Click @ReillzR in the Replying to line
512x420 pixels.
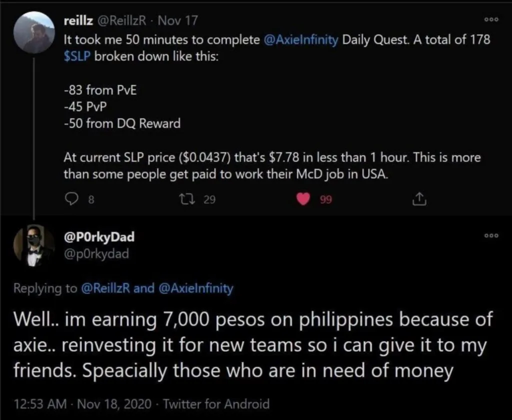click(x=106, y=288)
